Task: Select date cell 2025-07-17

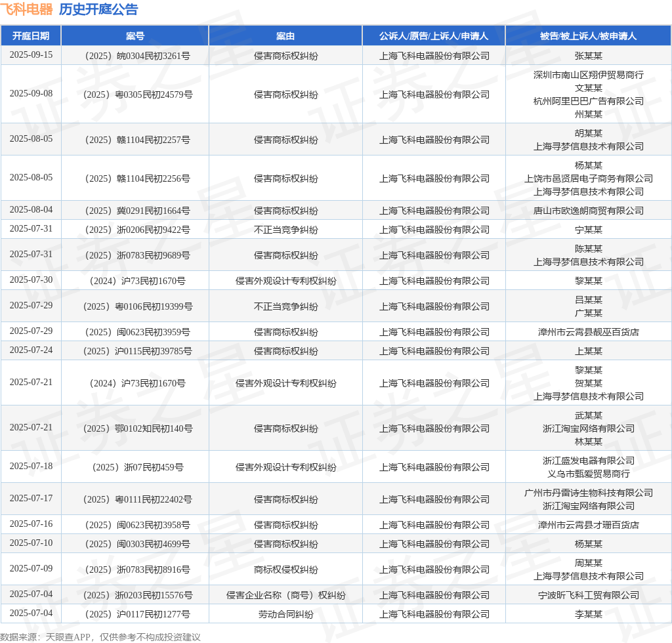Action: coord(31,498)
